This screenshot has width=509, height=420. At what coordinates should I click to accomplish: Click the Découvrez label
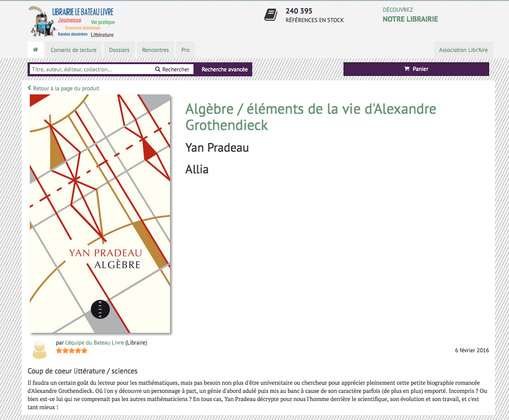tap(398, 10)
